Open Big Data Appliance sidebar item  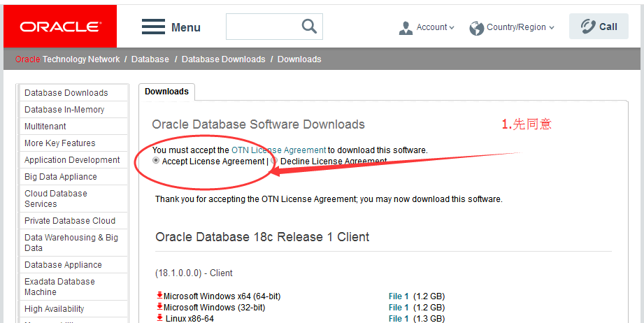pyautogui.click(x=61, y=177)
